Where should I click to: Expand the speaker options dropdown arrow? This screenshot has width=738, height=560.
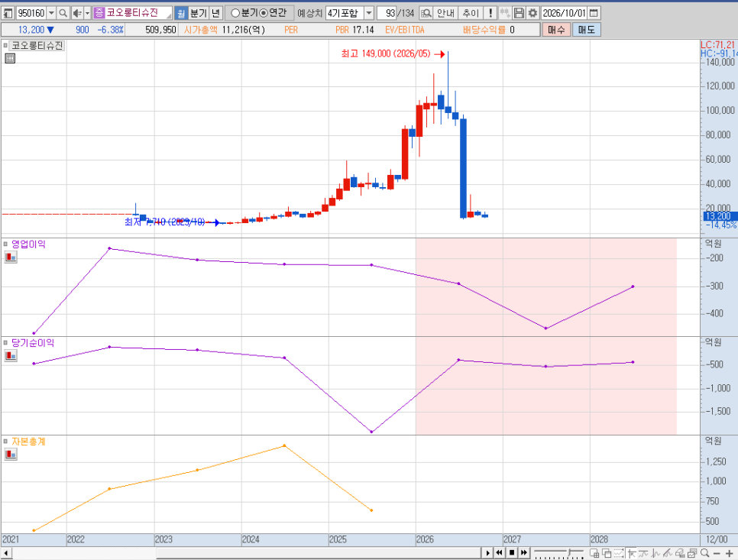87,13
